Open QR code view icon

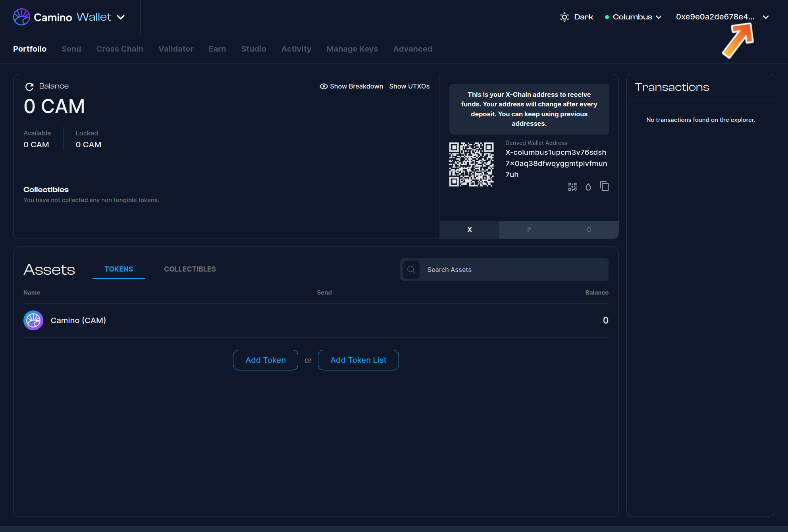point(572,187)
